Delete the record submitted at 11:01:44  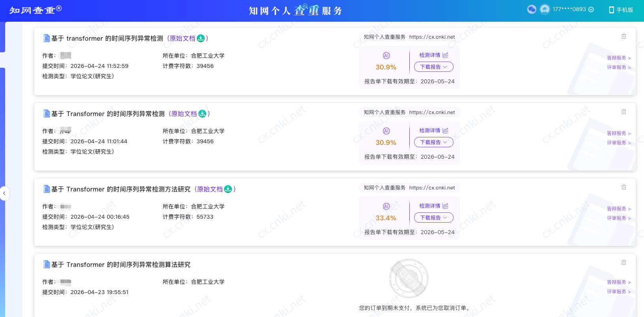[x=624, y=112]
